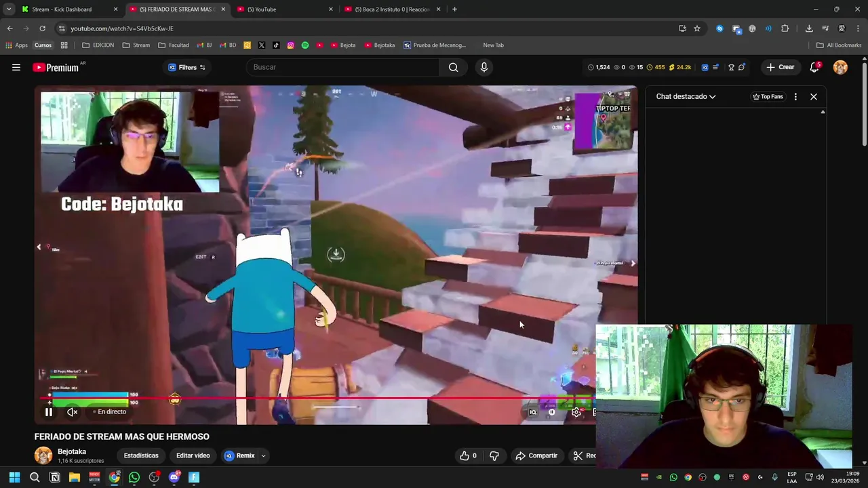Image resolution: width=868 pixels, height=488 pixels.
Task: Like the video with thumbs up
Action: (469, 455)
